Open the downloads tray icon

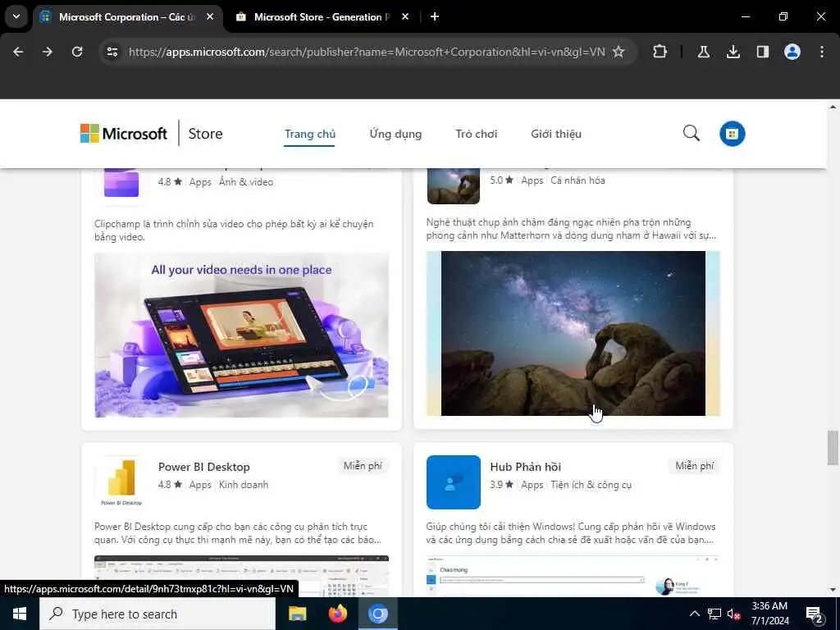tap(733, 52)
